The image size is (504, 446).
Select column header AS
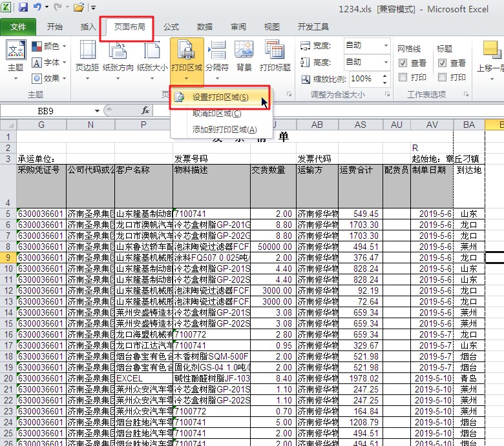pos(361,125)
